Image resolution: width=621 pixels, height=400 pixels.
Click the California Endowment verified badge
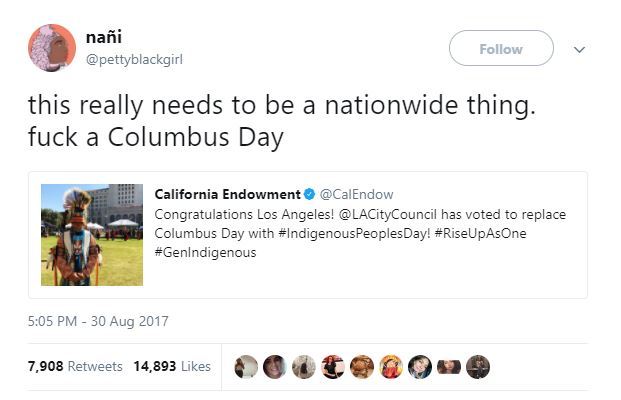point(310,194)
